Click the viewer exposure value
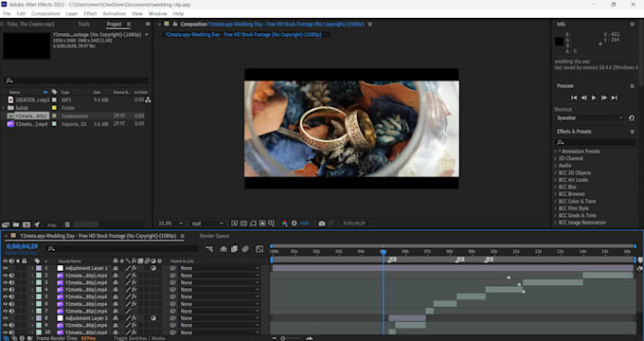This screenshot has height=341, width=644. [304, 224]
